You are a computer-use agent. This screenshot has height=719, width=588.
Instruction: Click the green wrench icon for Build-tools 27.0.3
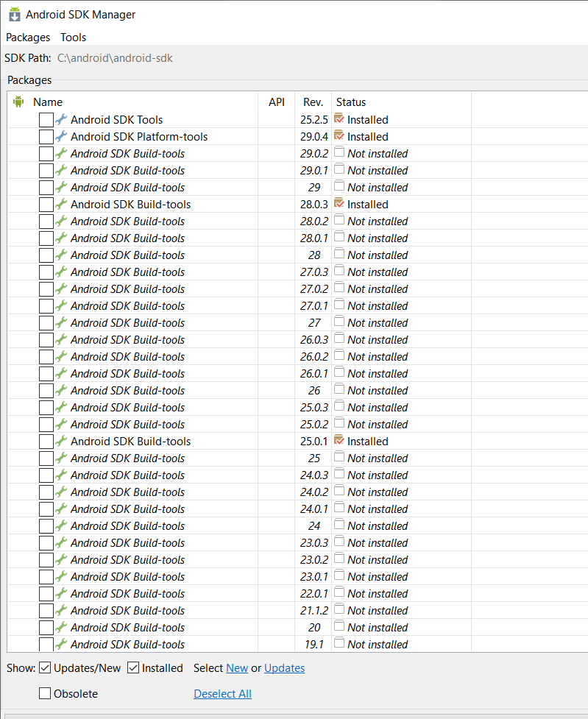pyautogui.click(x=61, y=272)
